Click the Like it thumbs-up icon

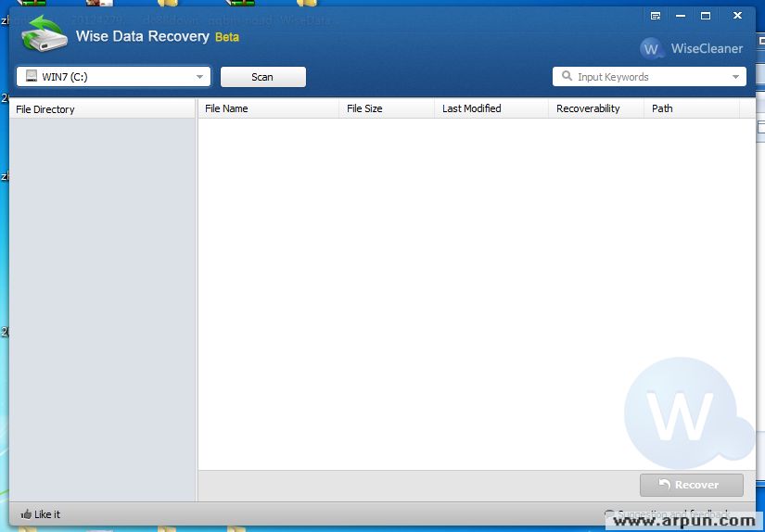click(x=26, y=514)
